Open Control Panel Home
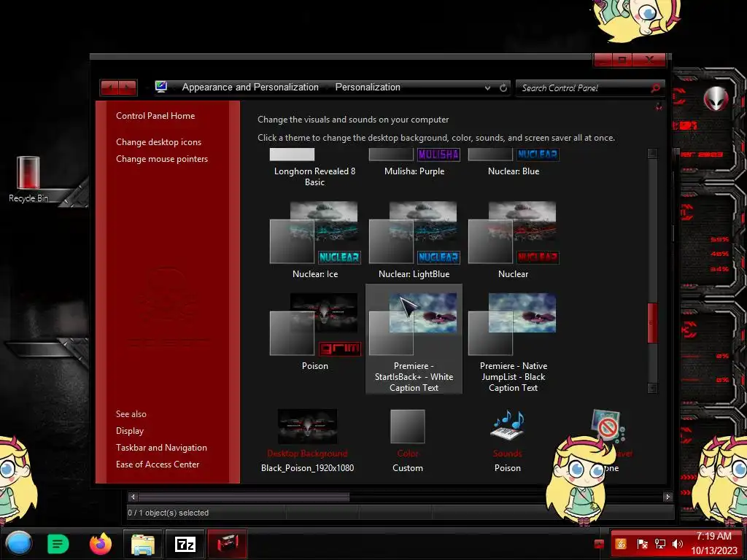The height and width of the screenshot is (560, 747). point(155,116)
